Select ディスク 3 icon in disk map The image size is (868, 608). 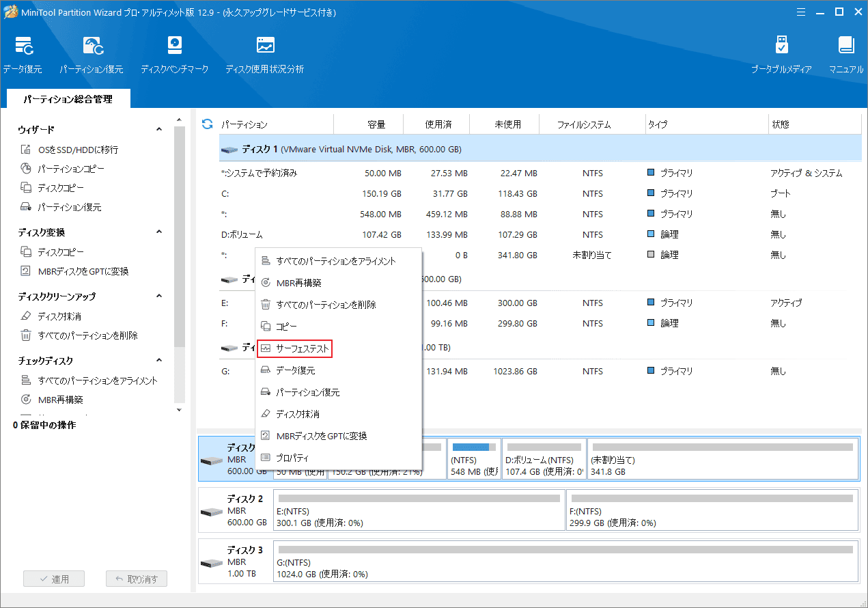pos(212,562)
